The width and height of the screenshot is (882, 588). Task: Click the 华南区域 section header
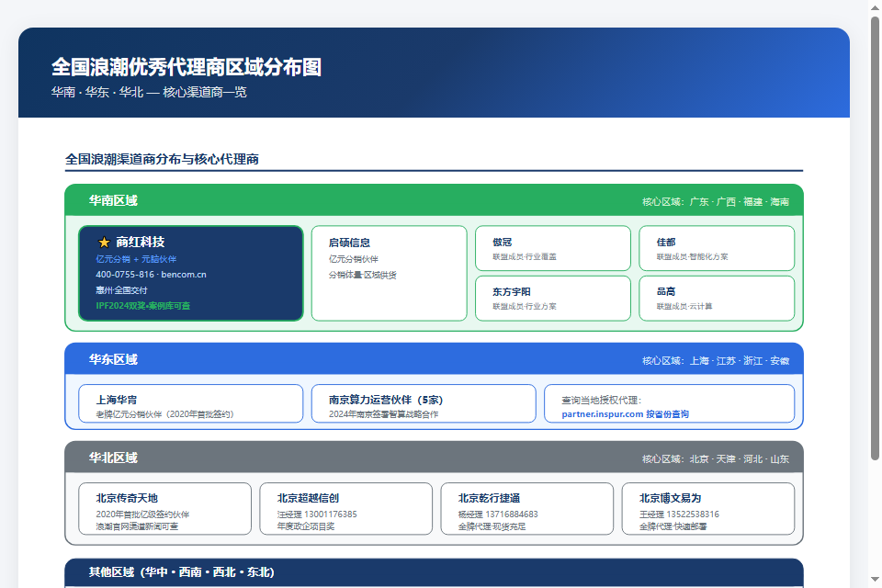coord(434,200)
